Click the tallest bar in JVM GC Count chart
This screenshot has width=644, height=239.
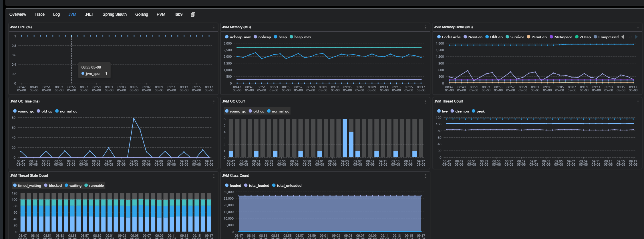(345, 138)
